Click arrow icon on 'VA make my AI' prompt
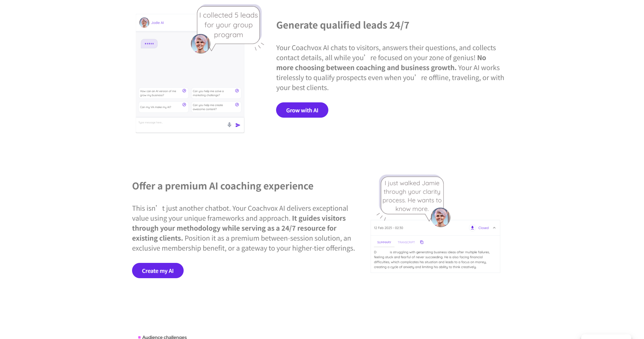The width and height of the screenshot is (644, 339). tap(184, 105)
